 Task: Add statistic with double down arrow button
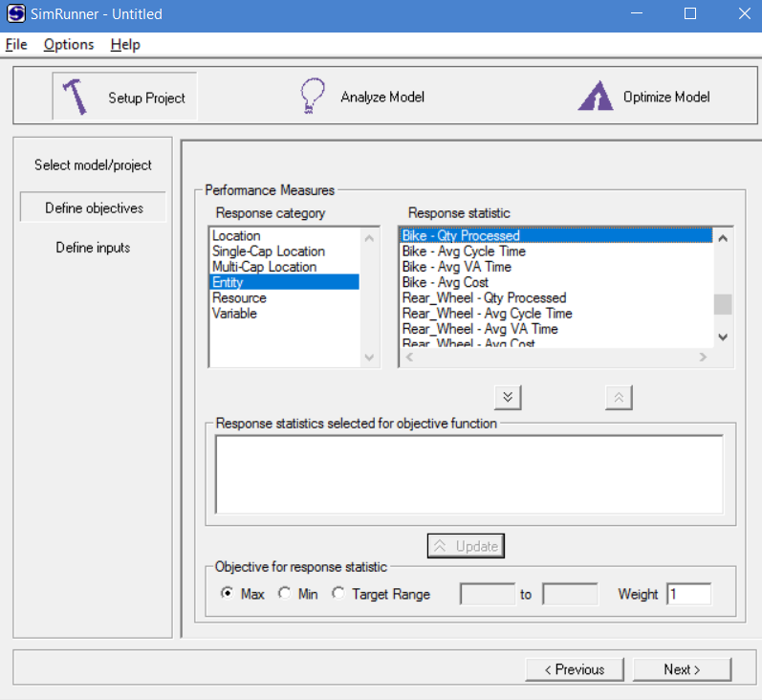508,398
